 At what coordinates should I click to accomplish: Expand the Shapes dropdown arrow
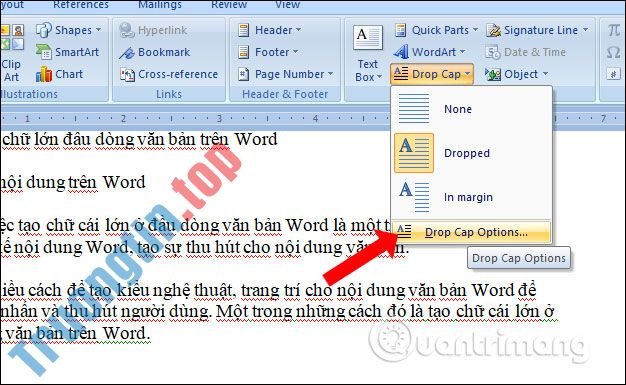[99, 30]
